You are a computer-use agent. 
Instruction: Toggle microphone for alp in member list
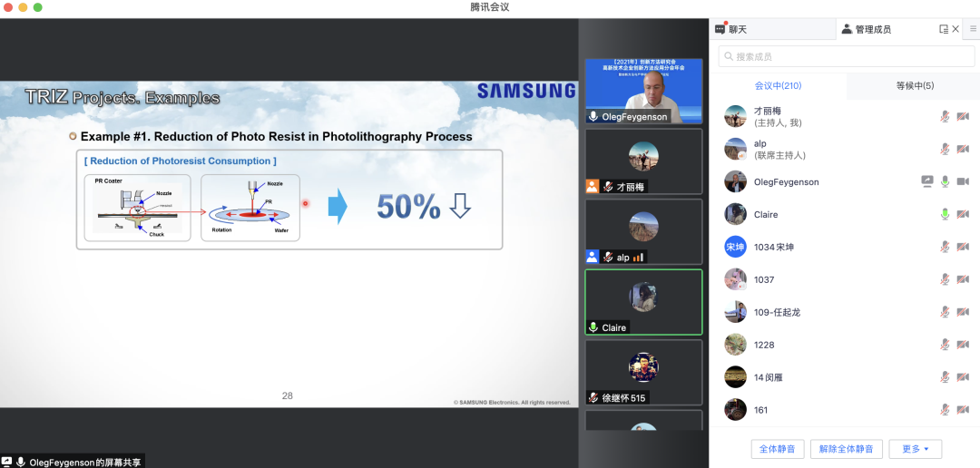(x=945, y=149)
